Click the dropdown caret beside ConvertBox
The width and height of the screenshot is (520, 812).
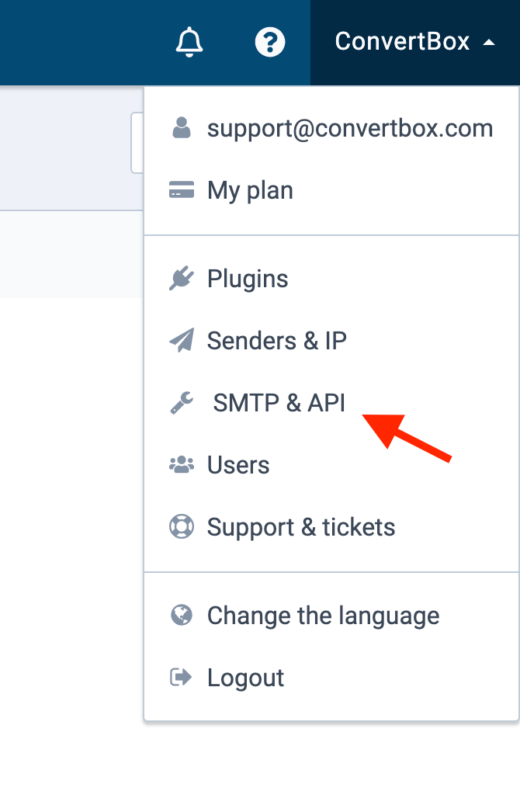[x=488, y=43]
